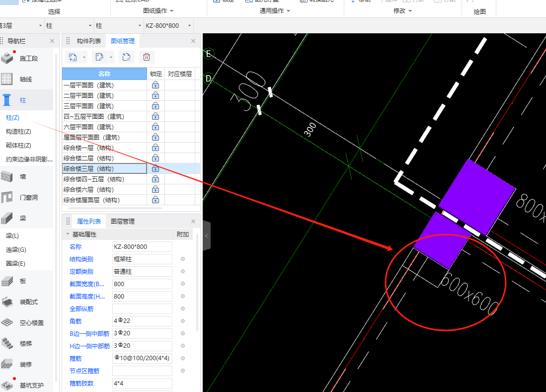Select the 梁 beam category icon
The width and height of the screenshot is (546, 392).
pyautogui.click(x=7, y=218)
